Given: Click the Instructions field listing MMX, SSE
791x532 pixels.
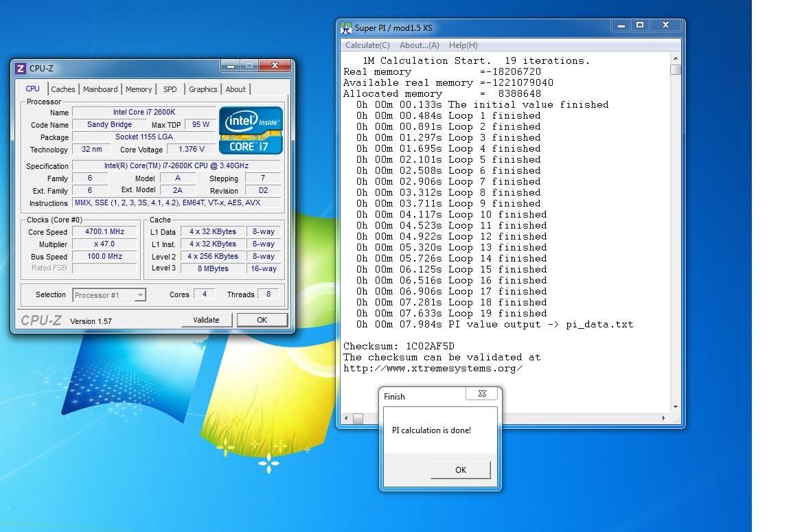Looking at the screenshot, I should click(176, 203).
